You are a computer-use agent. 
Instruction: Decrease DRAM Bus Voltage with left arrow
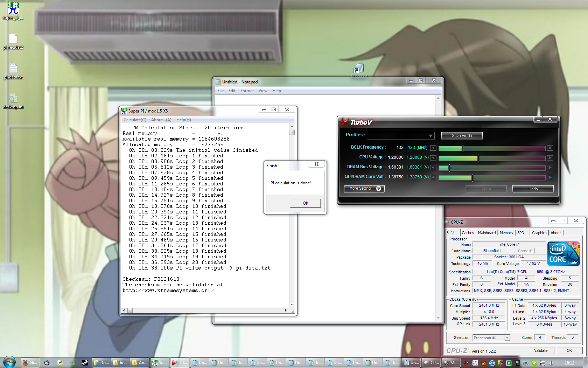point(433,168)
